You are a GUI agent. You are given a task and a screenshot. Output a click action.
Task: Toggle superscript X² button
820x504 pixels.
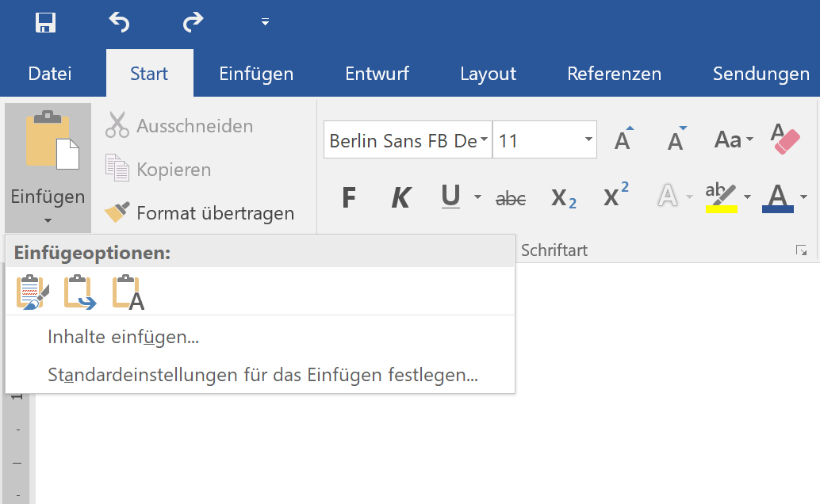click(616, 196)
